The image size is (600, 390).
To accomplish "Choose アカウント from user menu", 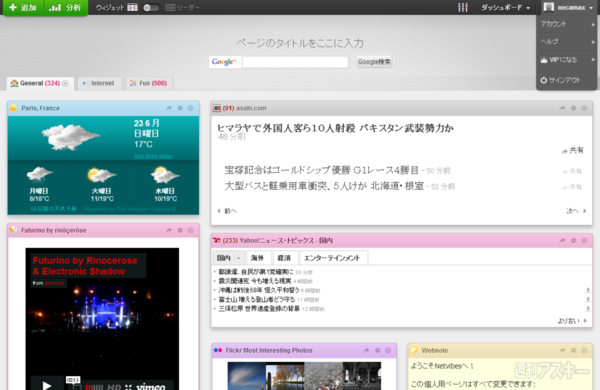I will (x=567, y=24).
